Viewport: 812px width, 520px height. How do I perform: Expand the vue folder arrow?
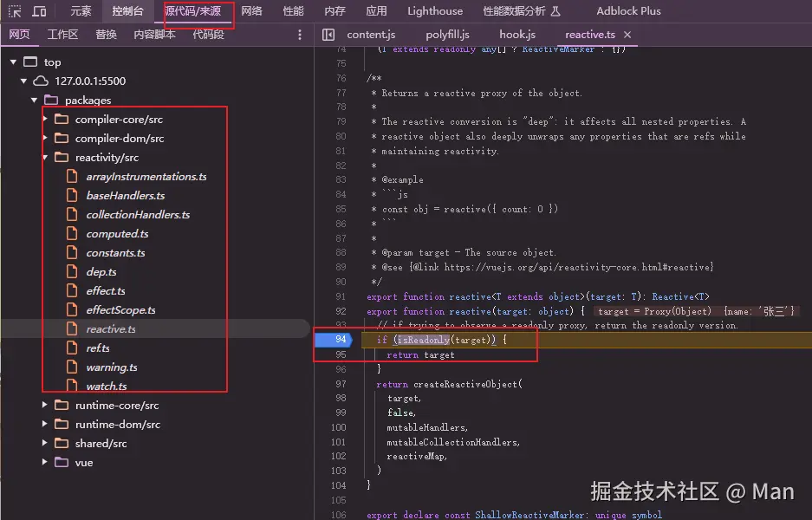[45, 463]
